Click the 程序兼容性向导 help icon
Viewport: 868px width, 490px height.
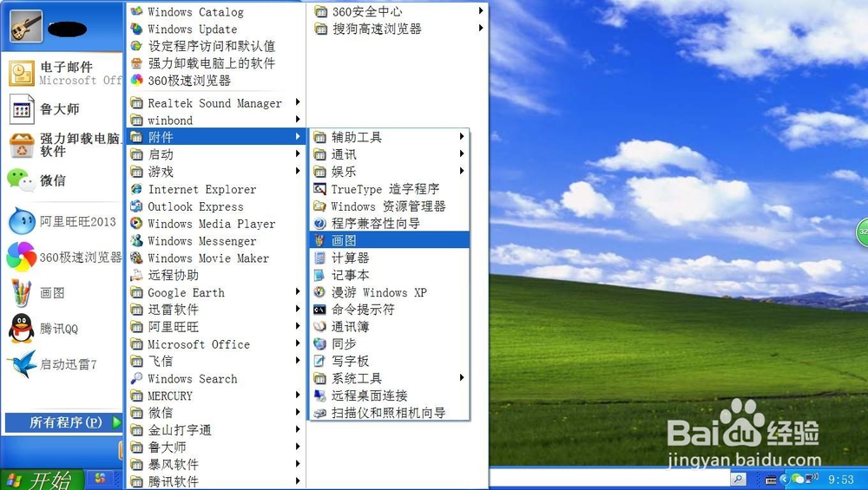(319, 224)
